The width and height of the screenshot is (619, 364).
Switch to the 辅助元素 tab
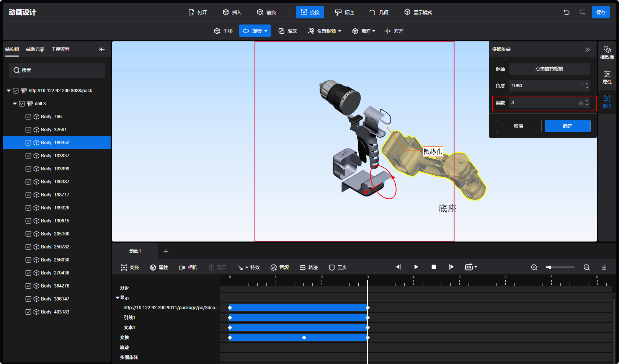click(35, 49)
